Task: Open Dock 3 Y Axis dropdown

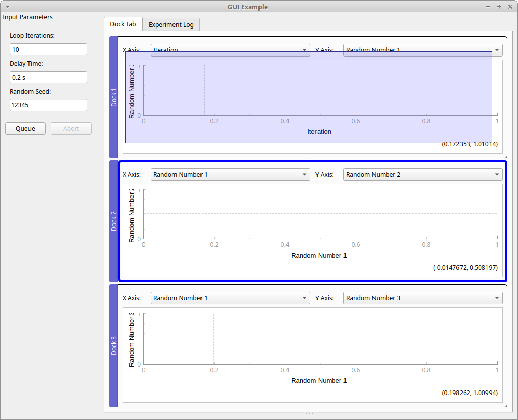Action: [x=422, y=298]
